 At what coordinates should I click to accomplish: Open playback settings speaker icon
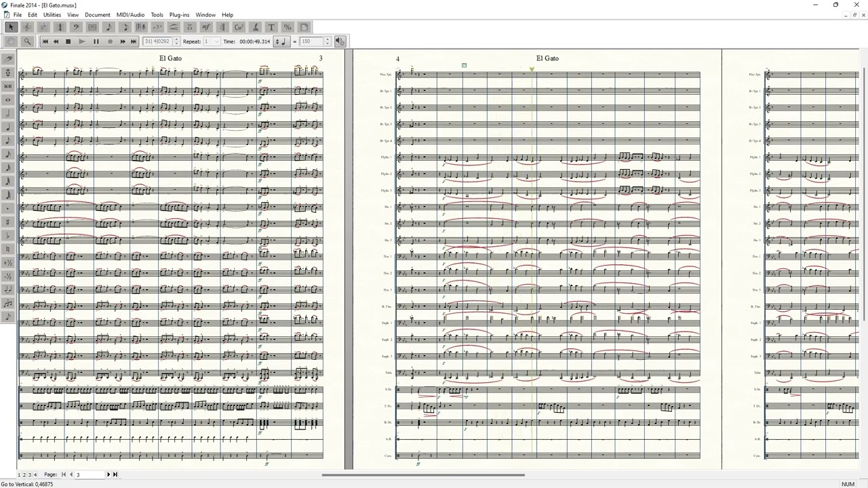(340, 41)
